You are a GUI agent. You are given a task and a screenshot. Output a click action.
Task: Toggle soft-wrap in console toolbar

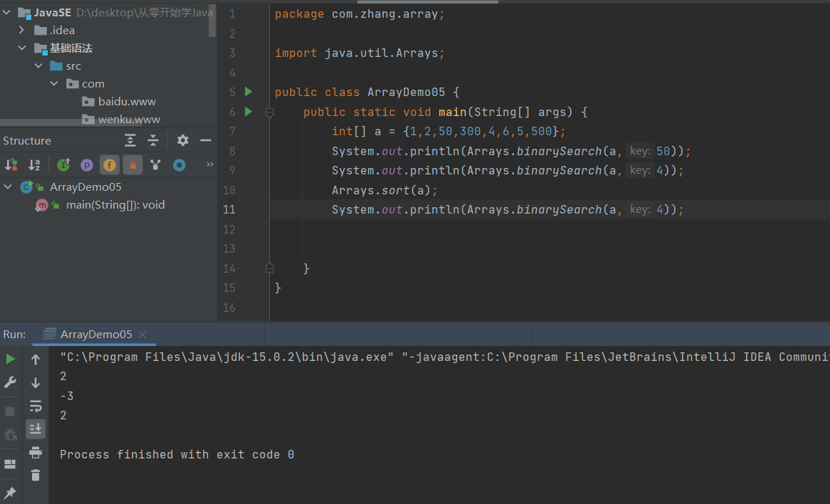[x=36, y=406]
